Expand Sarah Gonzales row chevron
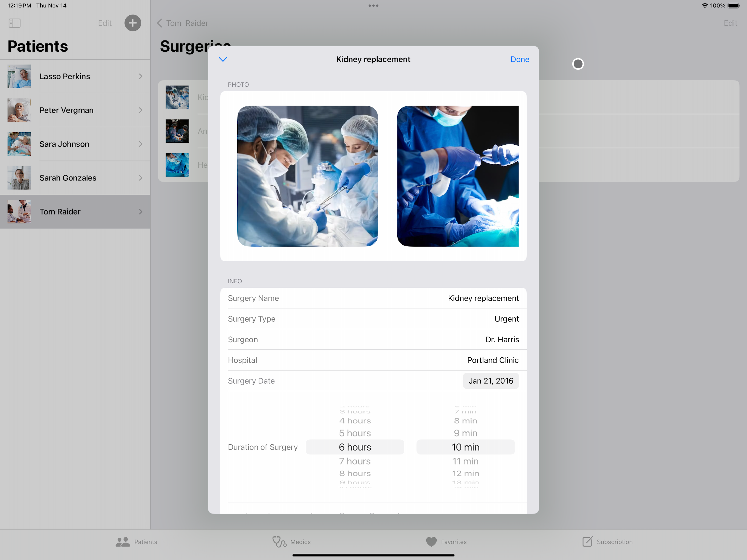The image size is (747, 560). click(141, 178)
